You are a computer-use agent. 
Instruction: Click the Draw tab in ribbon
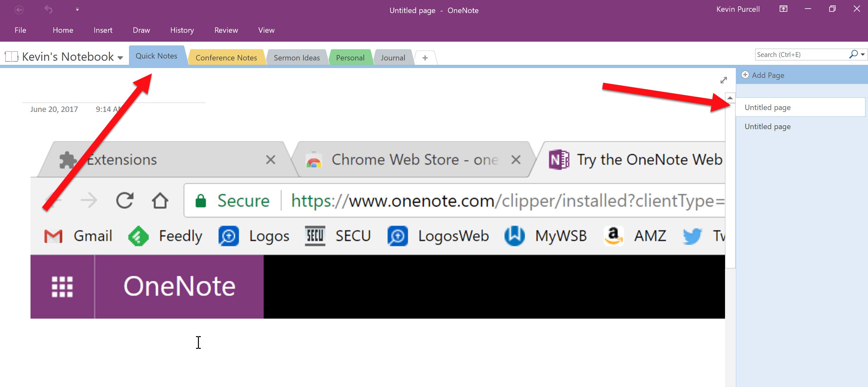click(141, 31)
